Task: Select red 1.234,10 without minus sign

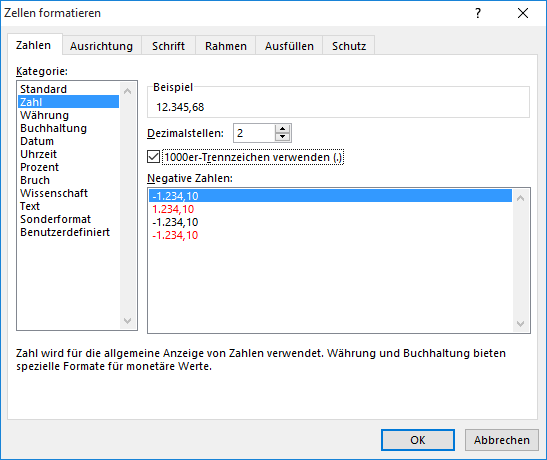Action: tap(173, 209)
